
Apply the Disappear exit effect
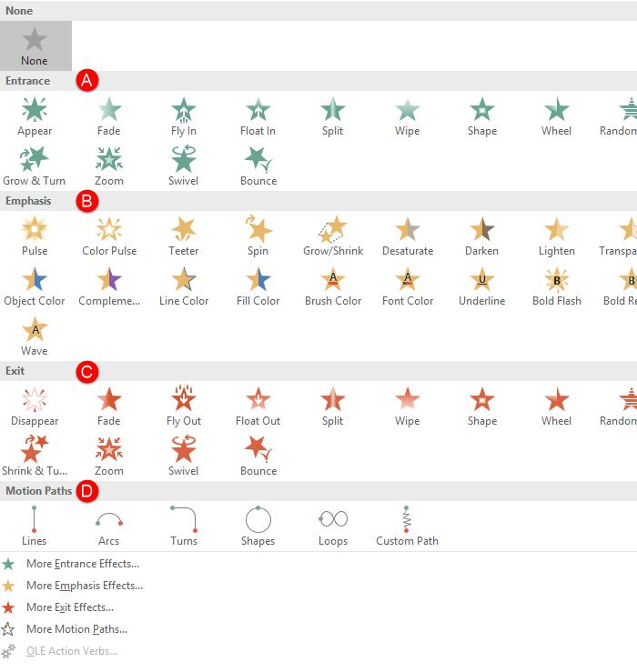[35, 406]
